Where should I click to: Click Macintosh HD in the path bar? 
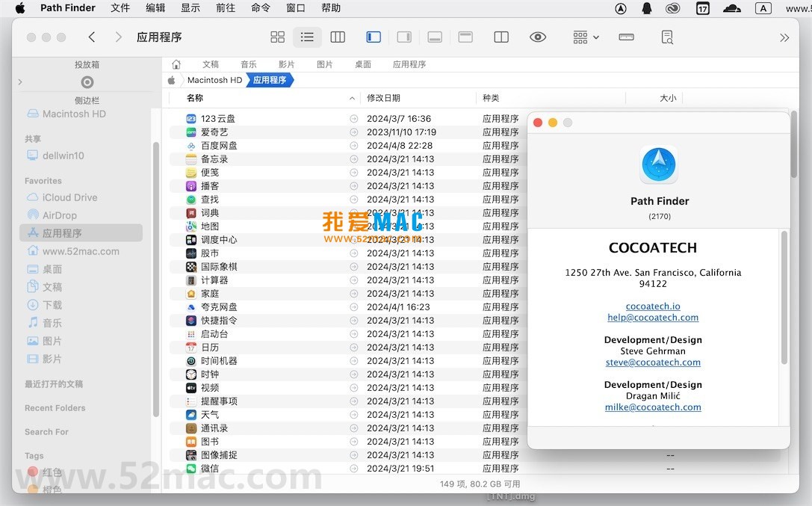[214, 80]
